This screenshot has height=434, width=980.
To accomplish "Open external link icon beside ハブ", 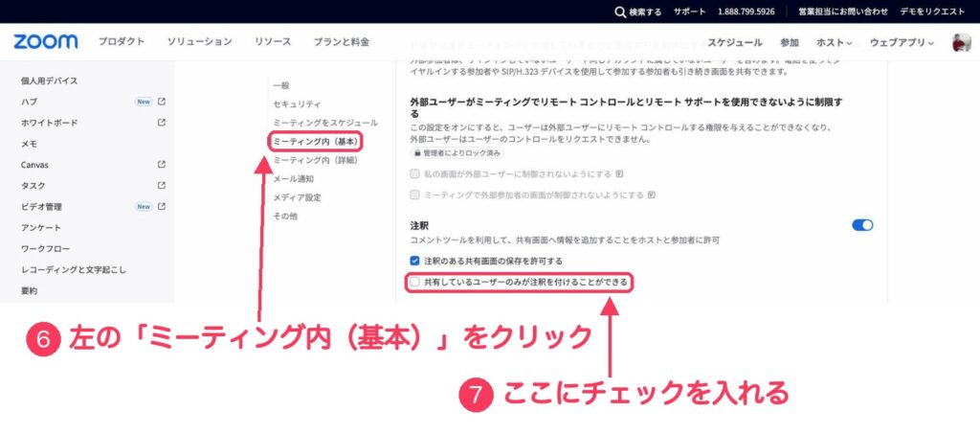I will tap(162, 102).
